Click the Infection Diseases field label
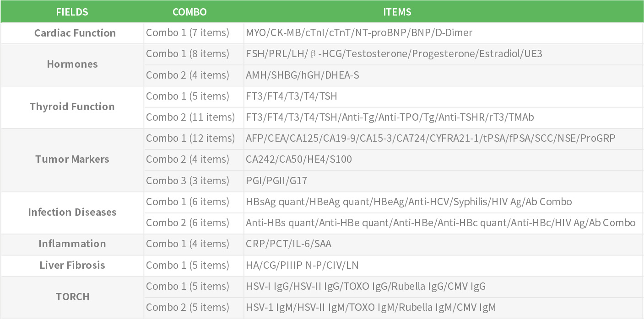This screenshot has height=319, width=644. [72, 212]
